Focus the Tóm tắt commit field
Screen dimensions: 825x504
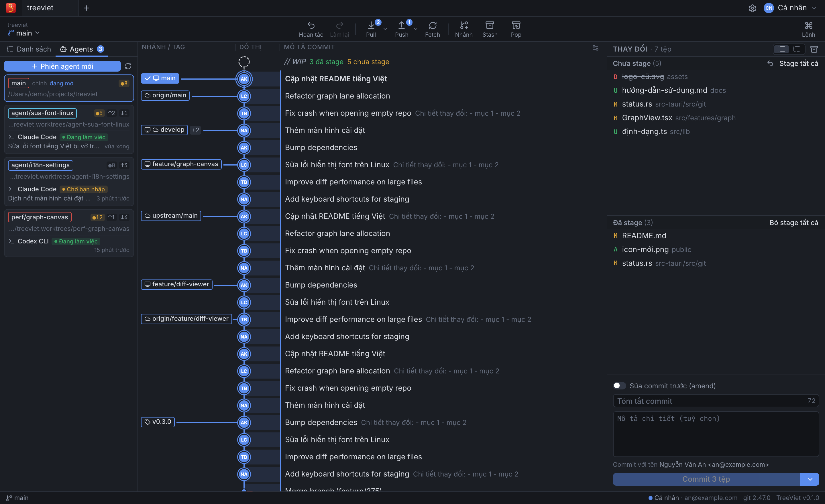pos(716,401)
